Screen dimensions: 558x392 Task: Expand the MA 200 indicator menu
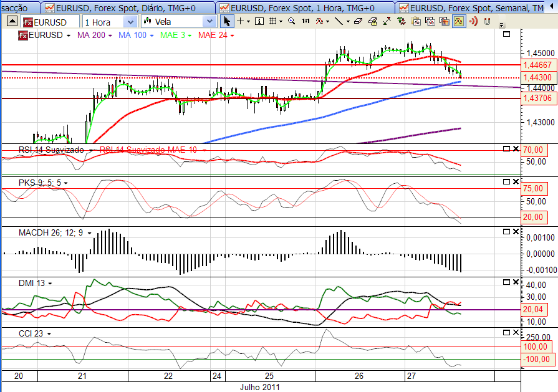click(110, 35)
